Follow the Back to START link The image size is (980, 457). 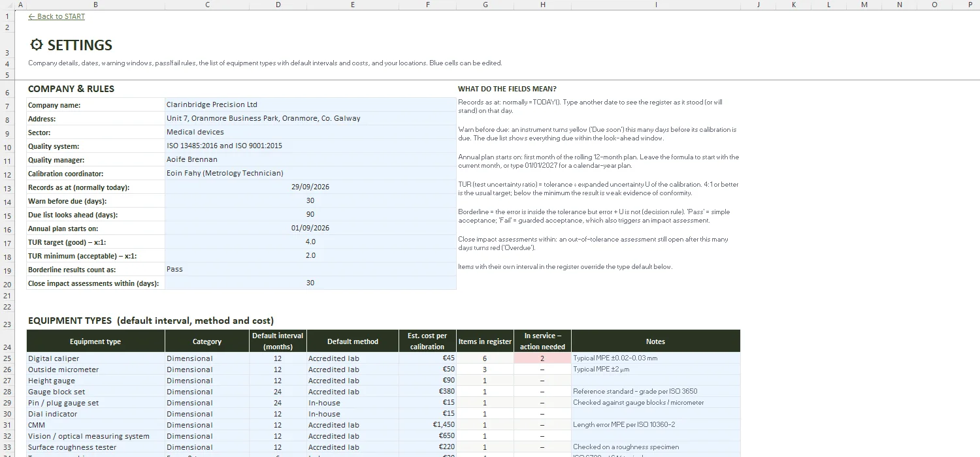[x=57, y=16]
